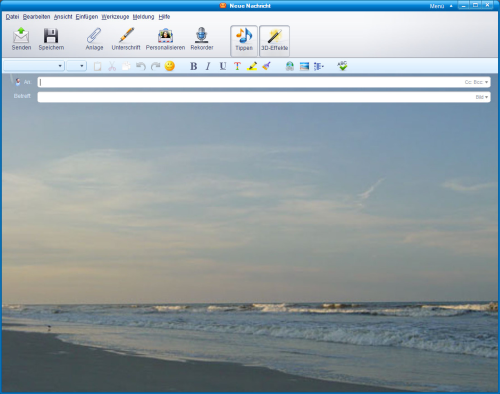500x394 pixels.
Task: Click the title bar Menü button
Action: pyautogui.click(x=441, y=6)
